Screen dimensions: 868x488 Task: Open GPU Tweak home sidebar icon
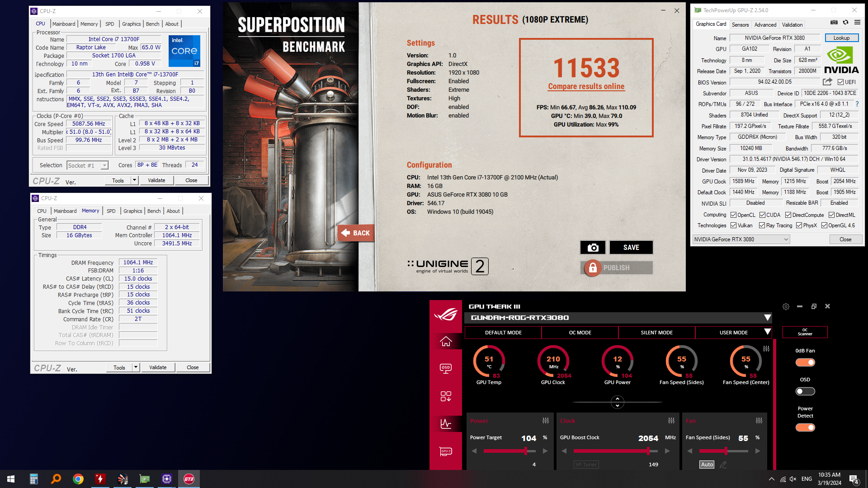point(446,342)
